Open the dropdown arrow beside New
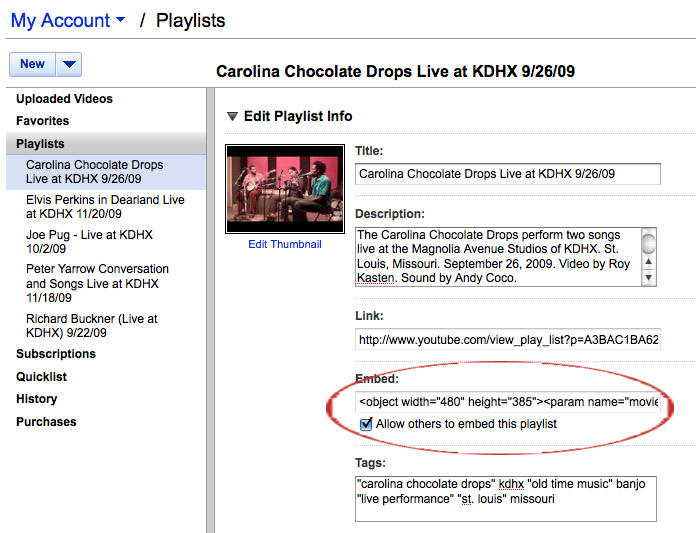696x533 pixels. click(x=68, y=64)
